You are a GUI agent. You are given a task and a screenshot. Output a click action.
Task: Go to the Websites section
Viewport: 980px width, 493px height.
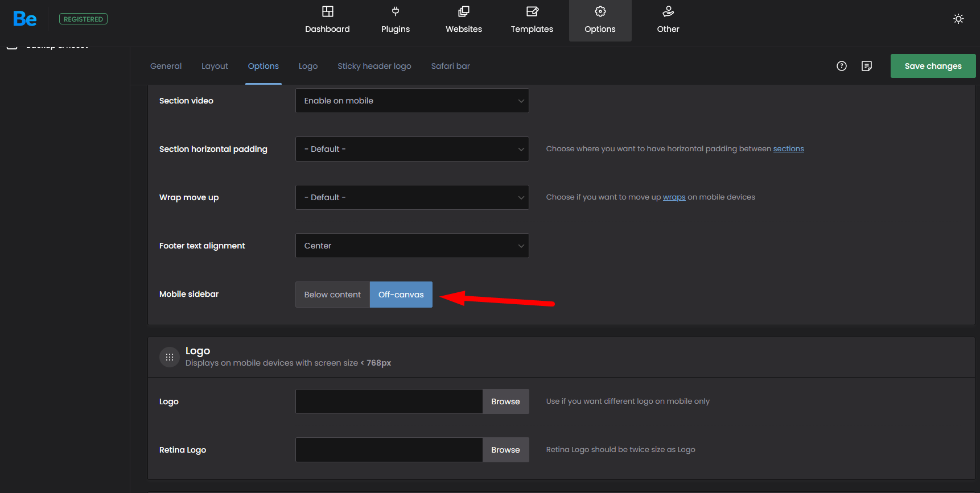pos(464,20)
